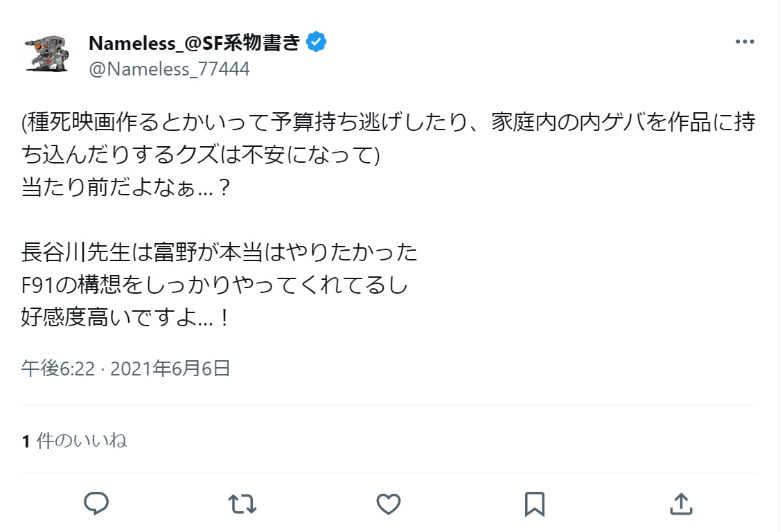This screenshot has height=532, width=780.
Task: Open the retweet options menu
Action: (x=242, y=504)
